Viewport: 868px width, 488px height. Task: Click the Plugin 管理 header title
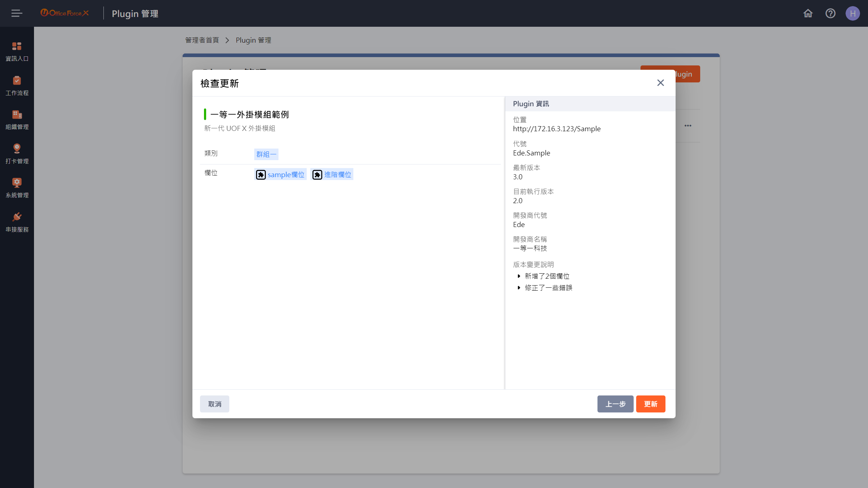135,14
